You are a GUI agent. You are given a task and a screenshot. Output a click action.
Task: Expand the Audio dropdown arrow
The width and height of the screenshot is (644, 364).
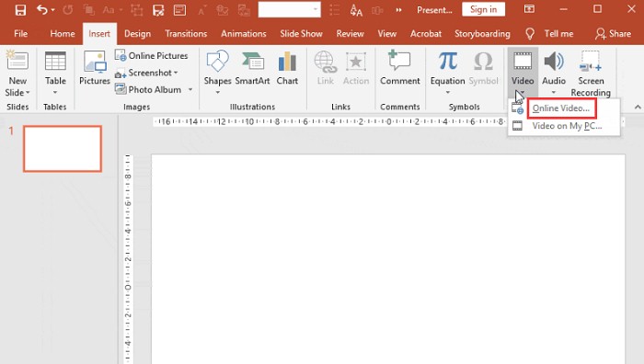coord(554,93)
